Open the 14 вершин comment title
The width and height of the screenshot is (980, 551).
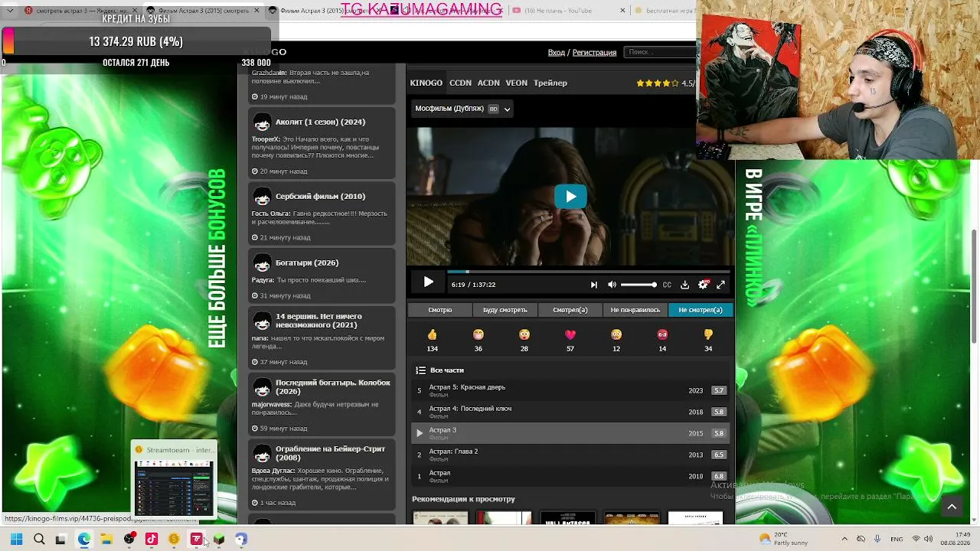click(x=318, y=321)
